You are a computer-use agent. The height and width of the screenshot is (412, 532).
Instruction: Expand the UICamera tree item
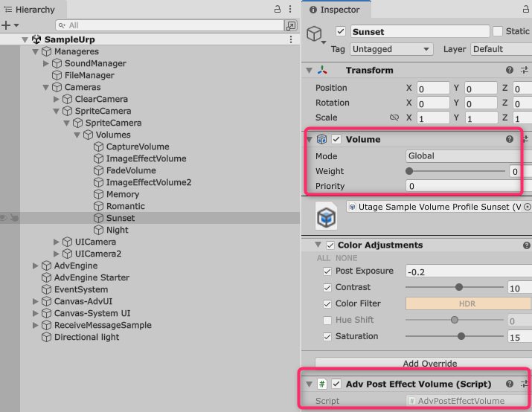[x=57, y=242]
